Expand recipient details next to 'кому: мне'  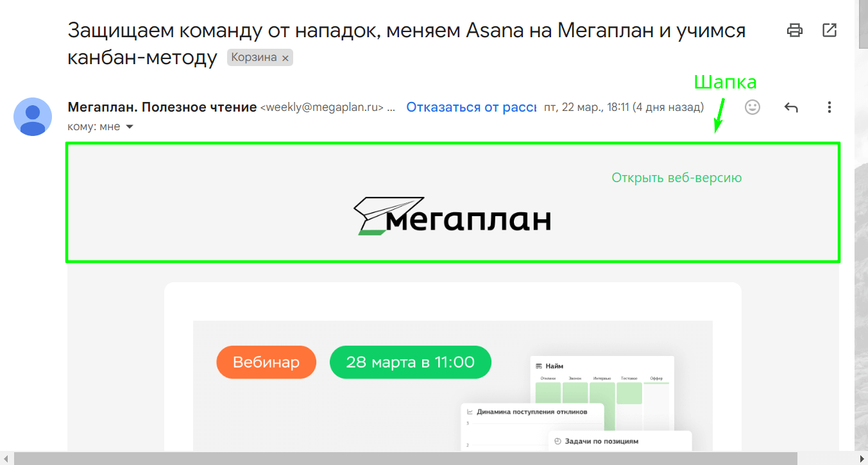129,127
